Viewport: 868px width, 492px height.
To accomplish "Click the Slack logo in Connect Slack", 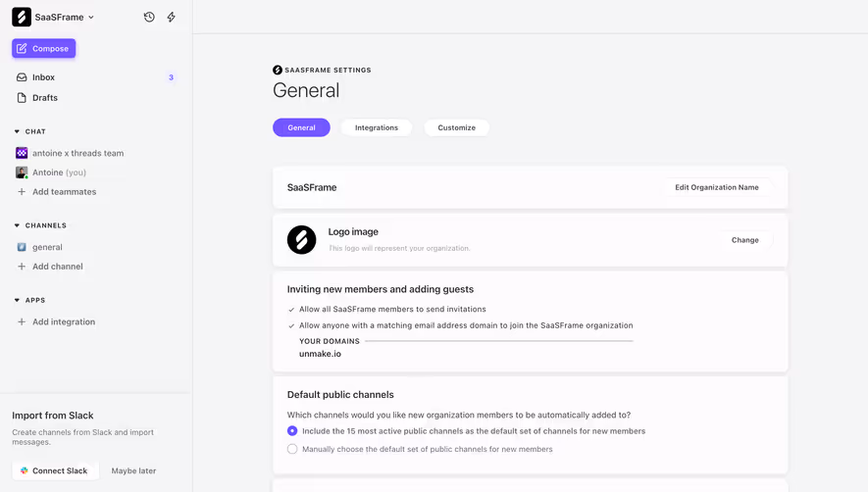I will pos(24,471).
